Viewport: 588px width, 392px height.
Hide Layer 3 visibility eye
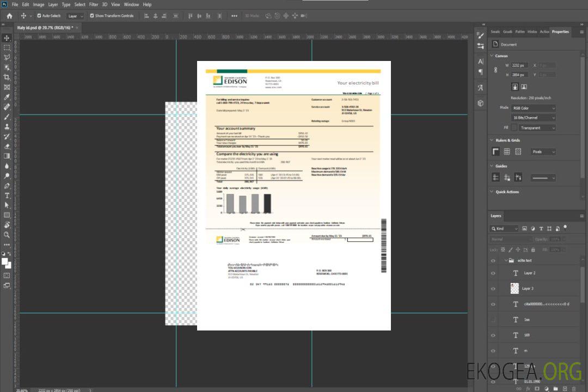coord(493,289)
